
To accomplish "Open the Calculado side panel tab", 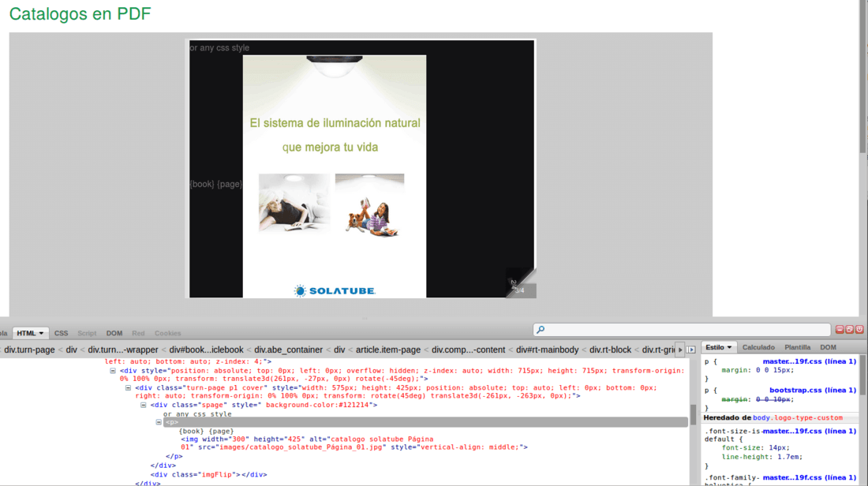I will click(x=758, y=348).
